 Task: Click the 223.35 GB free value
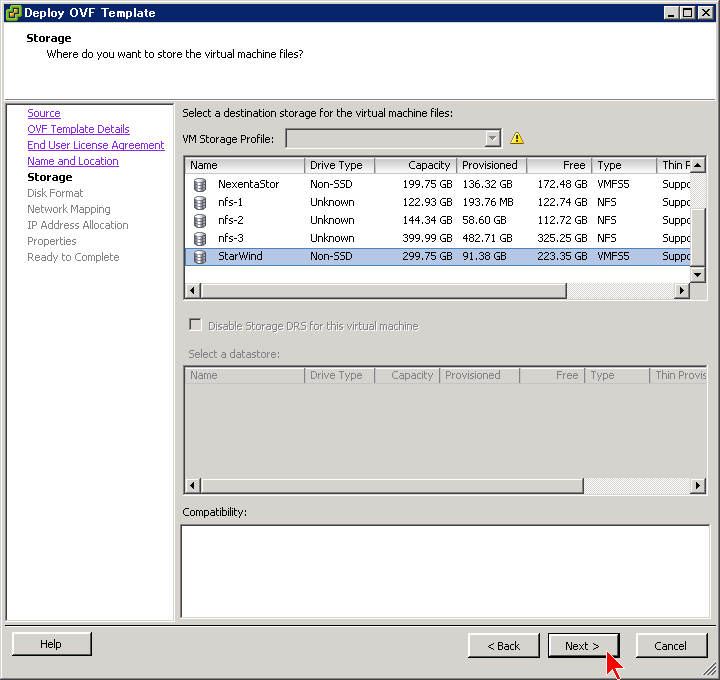click(562, 256)
